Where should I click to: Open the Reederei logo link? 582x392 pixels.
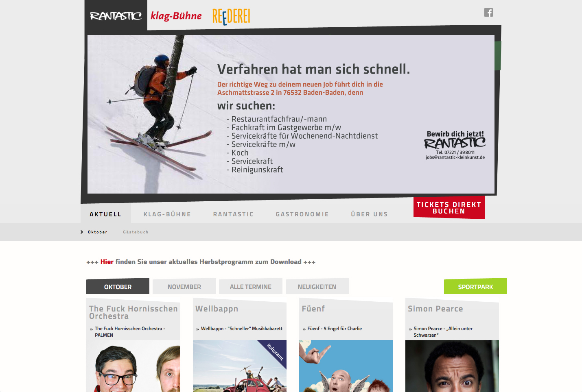231,17
